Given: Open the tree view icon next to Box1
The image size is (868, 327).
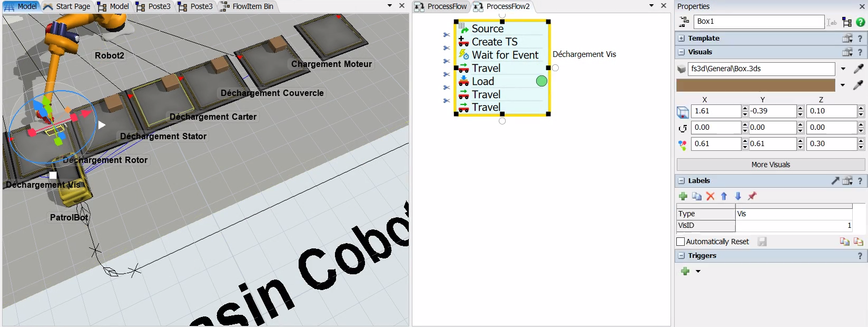Looking at the screenshot, I should (x=847, y=22).
